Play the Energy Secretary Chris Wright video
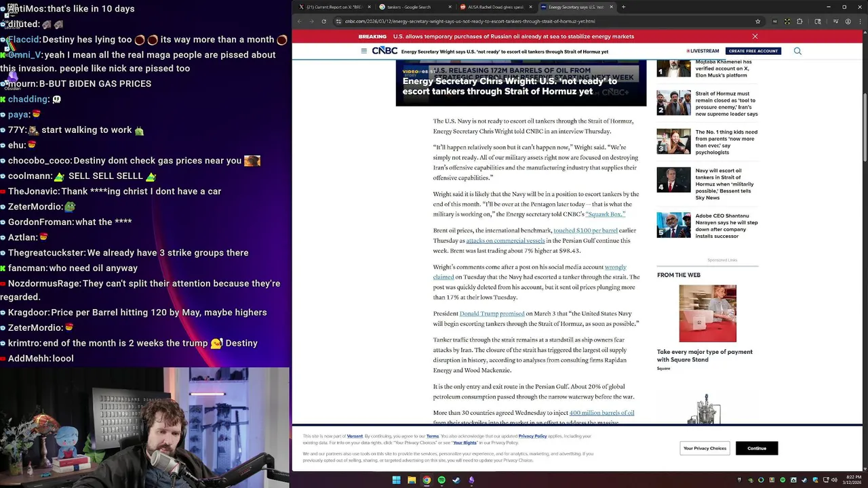Viewport: 868px width, 488px height. (x=521, y=83)
